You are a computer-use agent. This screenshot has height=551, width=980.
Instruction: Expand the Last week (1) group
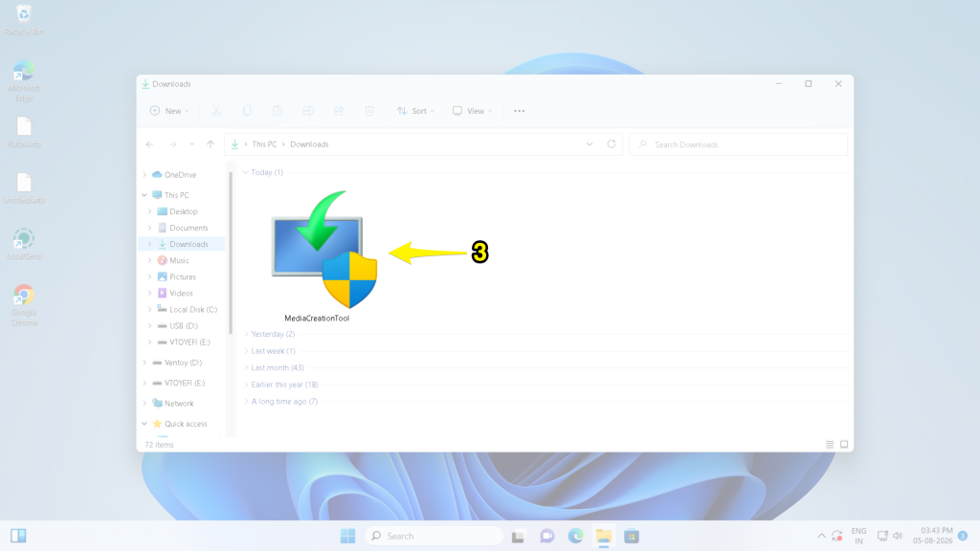click(246, 351)
